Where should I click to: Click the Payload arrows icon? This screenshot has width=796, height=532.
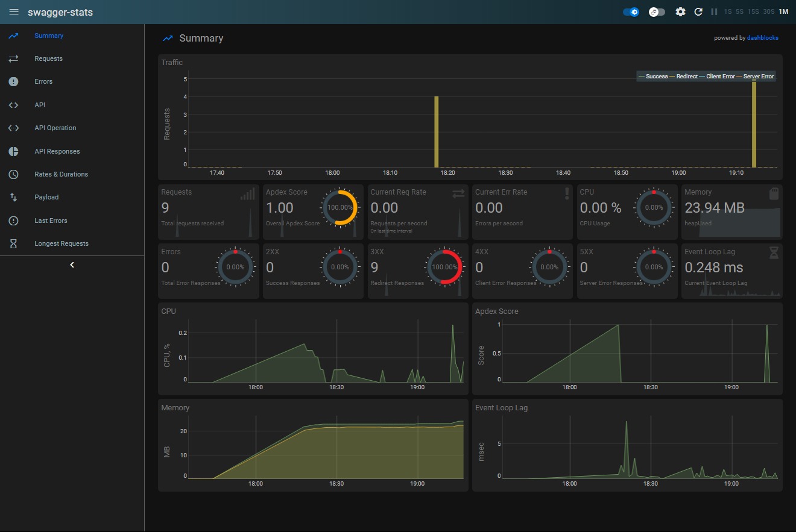pyautogui.click(x=13, y=198)
